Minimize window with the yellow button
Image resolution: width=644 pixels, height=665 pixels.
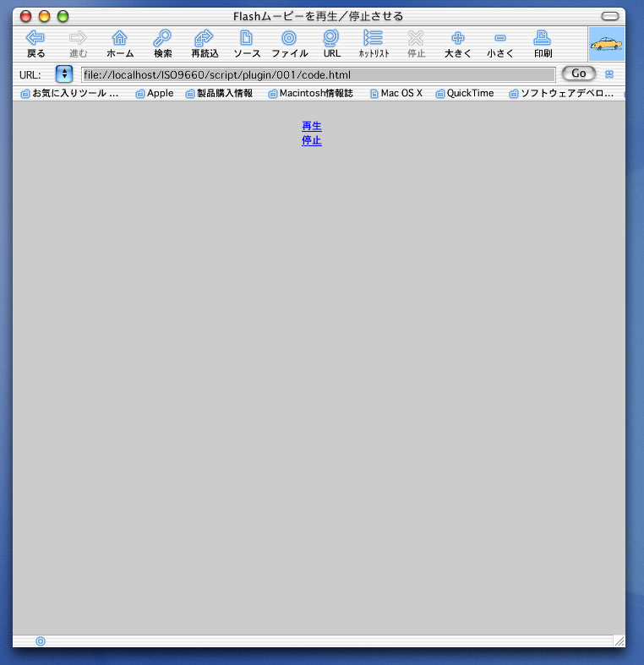[45, 16]
